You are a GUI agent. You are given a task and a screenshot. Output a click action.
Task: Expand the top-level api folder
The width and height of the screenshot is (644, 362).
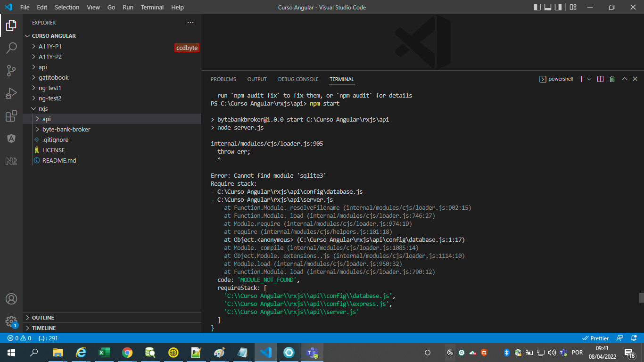(x=112, y=67)
